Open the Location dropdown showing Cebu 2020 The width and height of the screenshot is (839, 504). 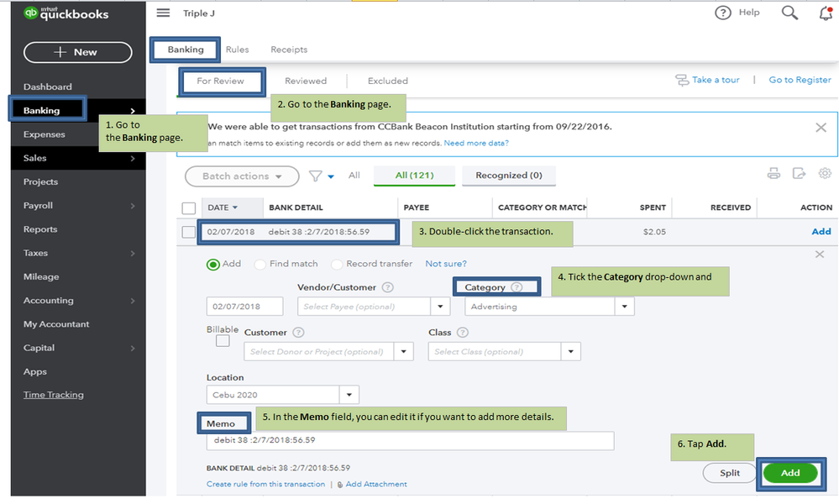349,395
